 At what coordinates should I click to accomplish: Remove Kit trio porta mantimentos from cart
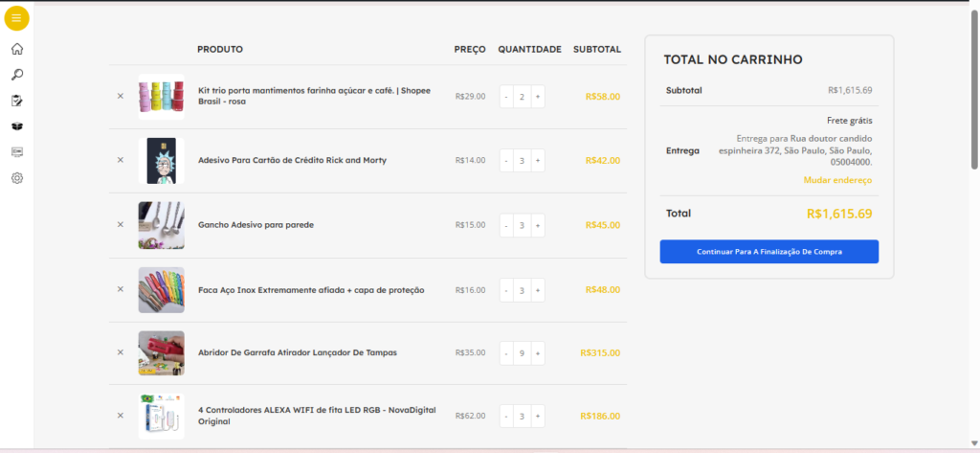pos(121,96)
